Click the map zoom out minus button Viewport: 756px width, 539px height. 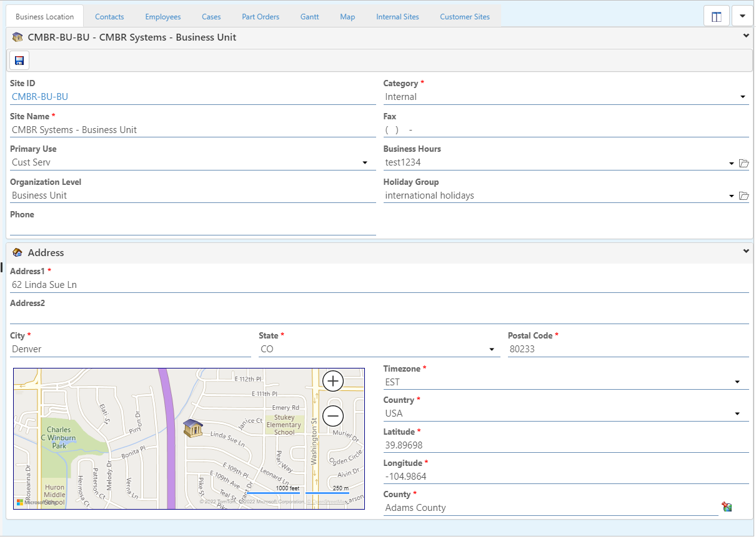[333, 415]
